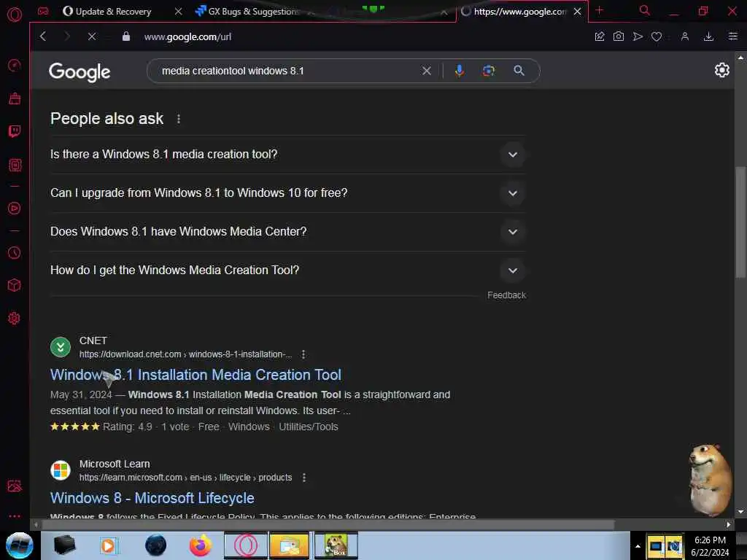Screen dimensions: 747x560
Task: Close the google.com tab
Action: pos(578,12)
